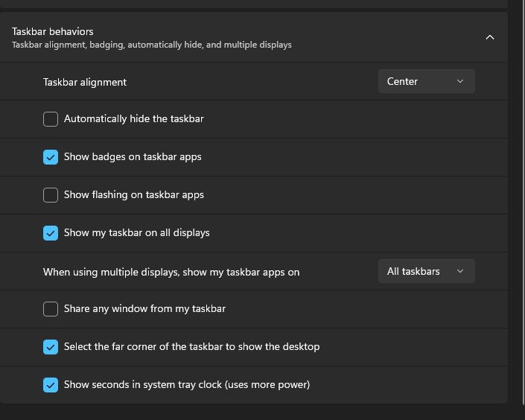
Task: Click the 'Automatically hide the taskbar' label text
Action: [x=134, y=118]
